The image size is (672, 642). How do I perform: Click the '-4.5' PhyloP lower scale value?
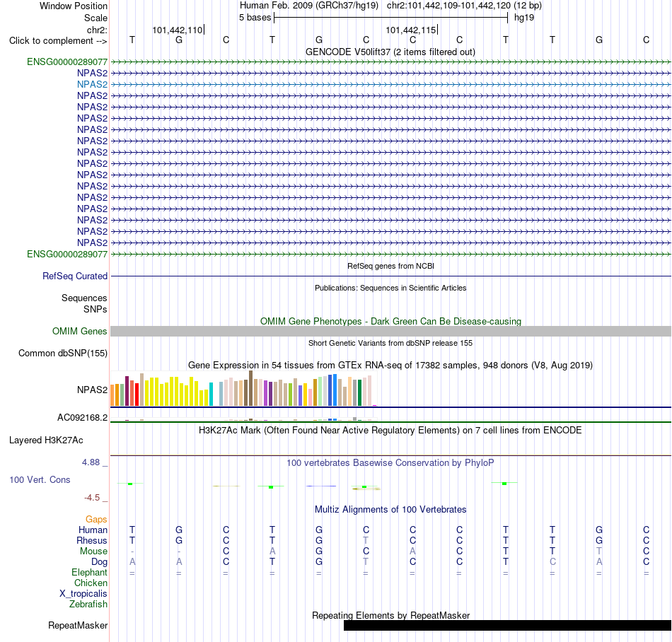point(92,498)
